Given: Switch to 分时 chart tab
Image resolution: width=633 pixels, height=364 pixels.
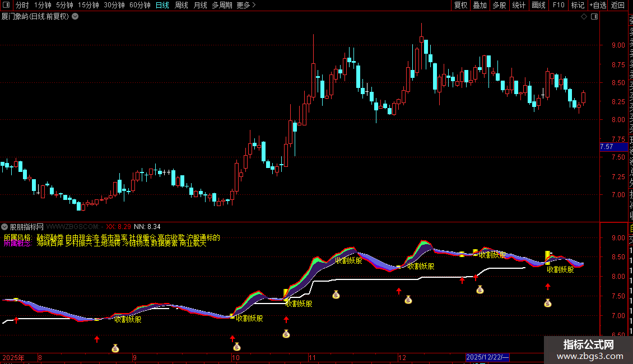Looking at the screenshot, I should point(22,5).
